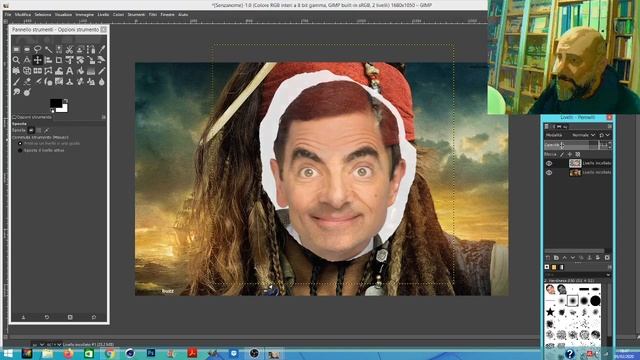Viewport: 640px width, 360px height.
Task: Open layer mode group switch dropdown
Action: [604, 135]
